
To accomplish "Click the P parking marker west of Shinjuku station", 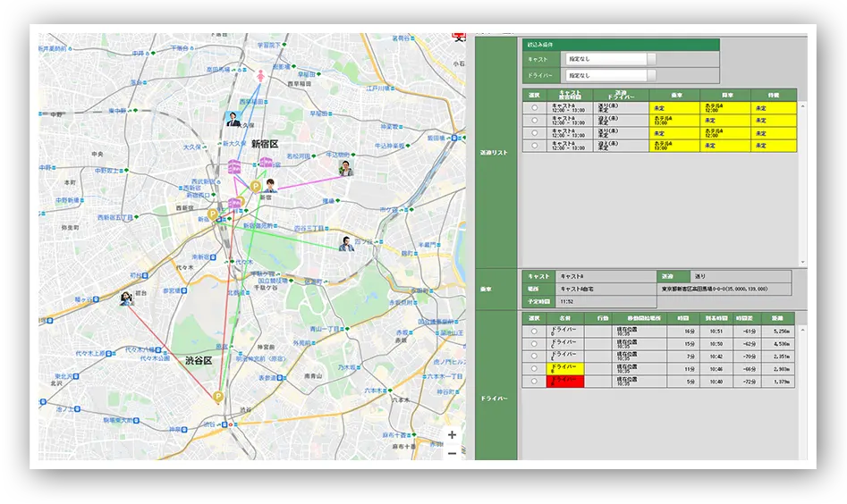I will pos(213,214).
